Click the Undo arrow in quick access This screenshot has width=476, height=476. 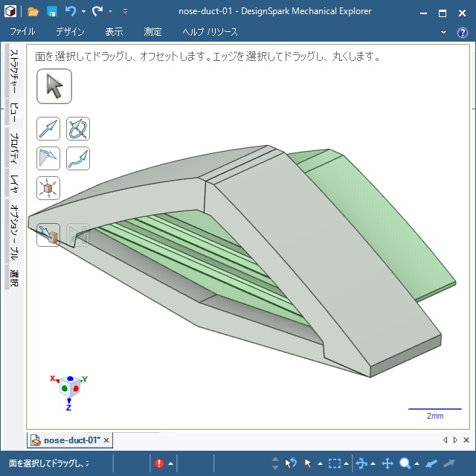70,12
